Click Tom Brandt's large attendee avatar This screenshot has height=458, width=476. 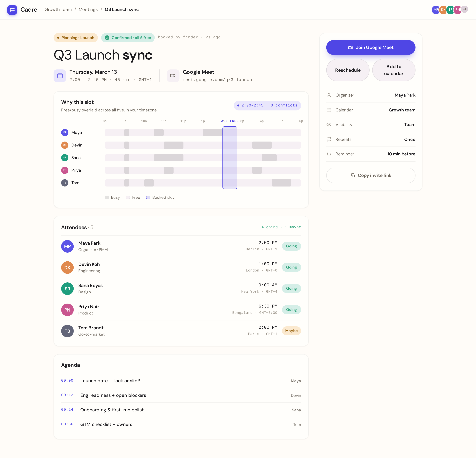(x=67, y=331)
